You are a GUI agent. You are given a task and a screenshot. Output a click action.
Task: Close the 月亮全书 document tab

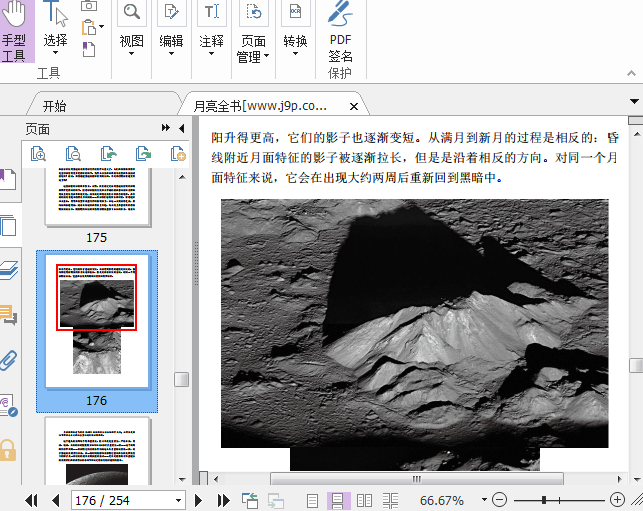click(x=353, y=106)
